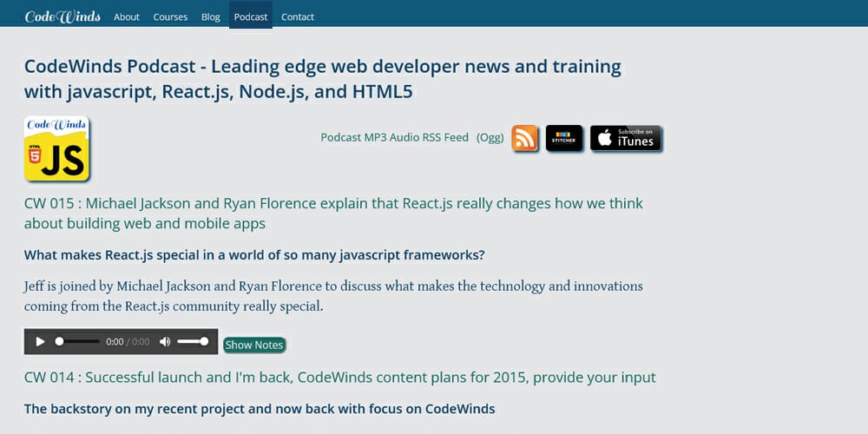Open the Courses menu item

click(x=170, y=16)
